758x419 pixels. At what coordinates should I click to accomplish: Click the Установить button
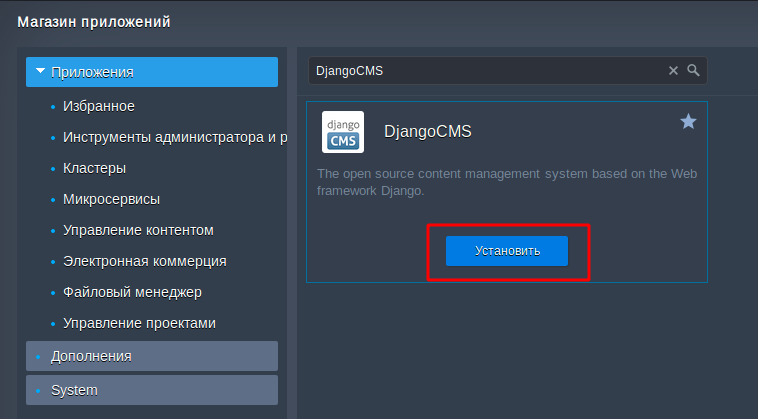tap(507, 251)
